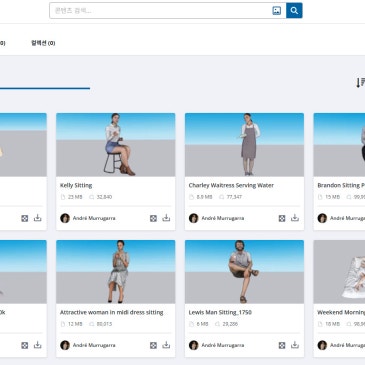Click author avatar on Kelly Sitting card
This screenshot has height=365, width=365.
[65, 218]
